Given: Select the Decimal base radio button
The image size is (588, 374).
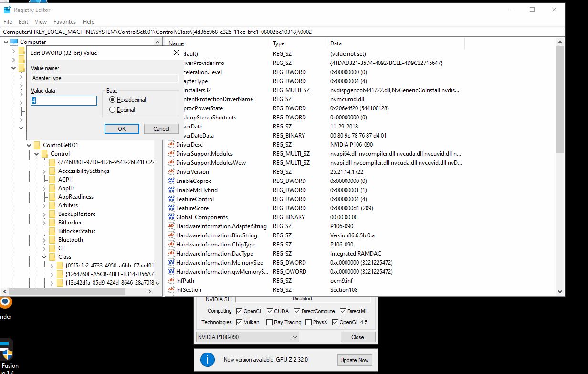Looking at the screenshot, I should (x=113, y=110).
